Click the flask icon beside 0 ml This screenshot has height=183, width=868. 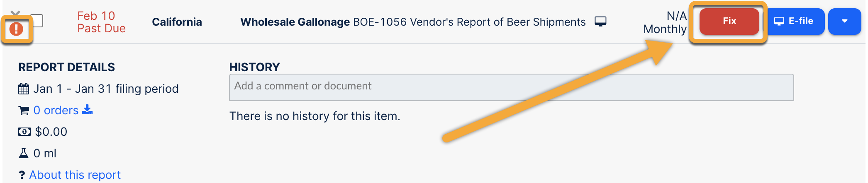[24, 153]
